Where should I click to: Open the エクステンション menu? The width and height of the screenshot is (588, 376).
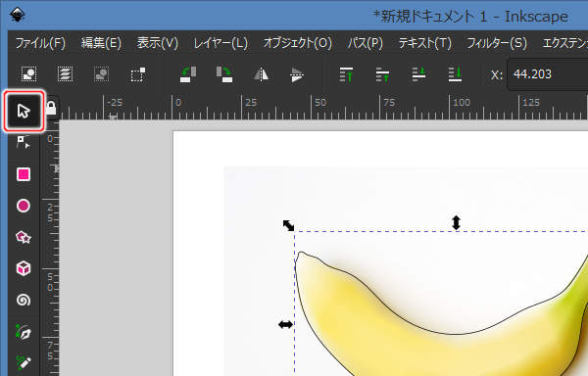(565, 43)
